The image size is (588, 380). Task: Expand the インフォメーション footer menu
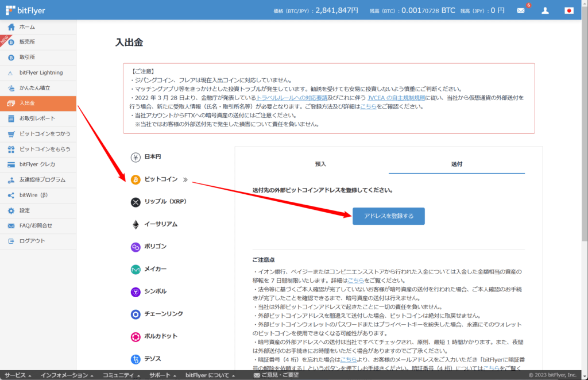tap(67, 375)
